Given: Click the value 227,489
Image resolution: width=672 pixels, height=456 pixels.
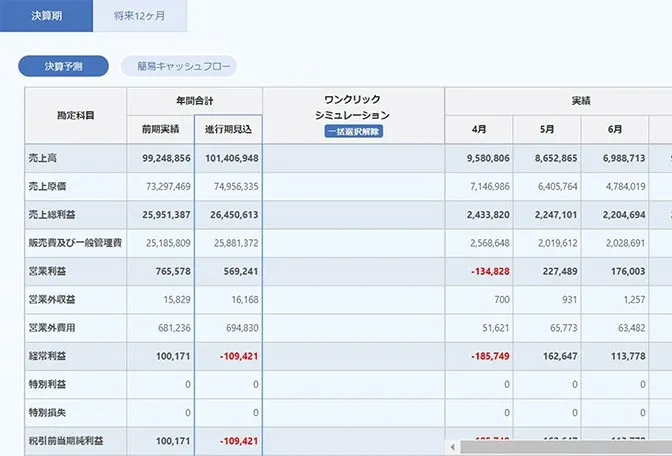Looking at the screenshot, I should coord(560,271).
